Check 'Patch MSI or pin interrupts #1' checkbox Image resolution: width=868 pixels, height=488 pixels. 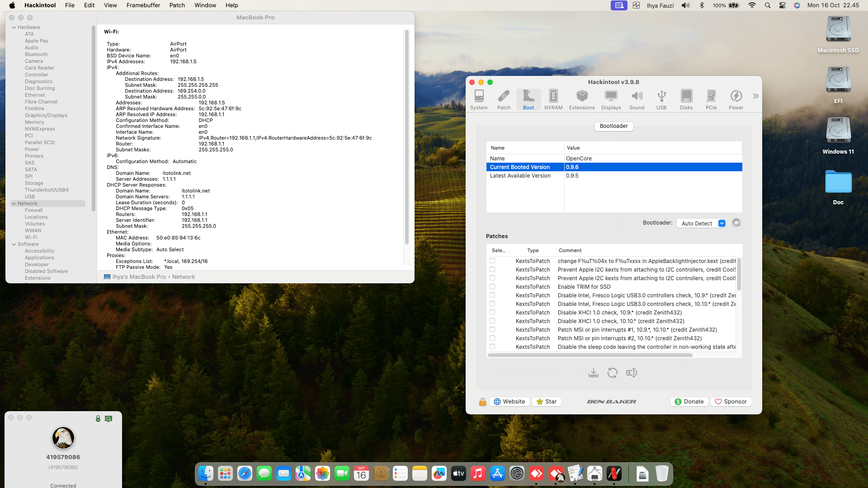tap(492, 329)
